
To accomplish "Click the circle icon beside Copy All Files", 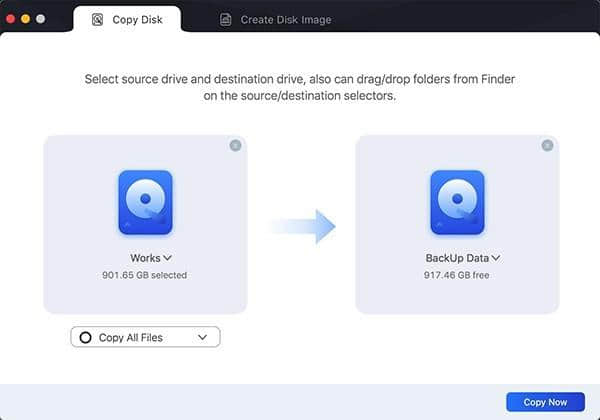I will (85, 338).
